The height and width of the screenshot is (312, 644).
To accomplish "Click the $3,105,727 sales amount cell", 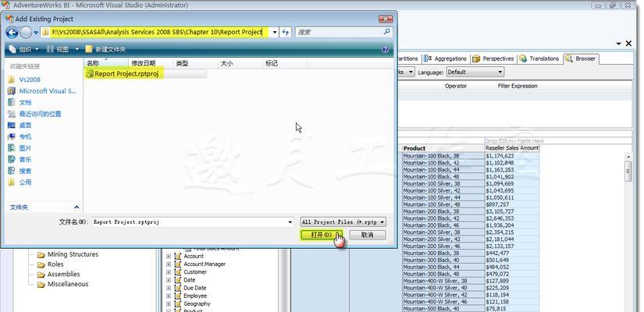I will pos(512,211).
